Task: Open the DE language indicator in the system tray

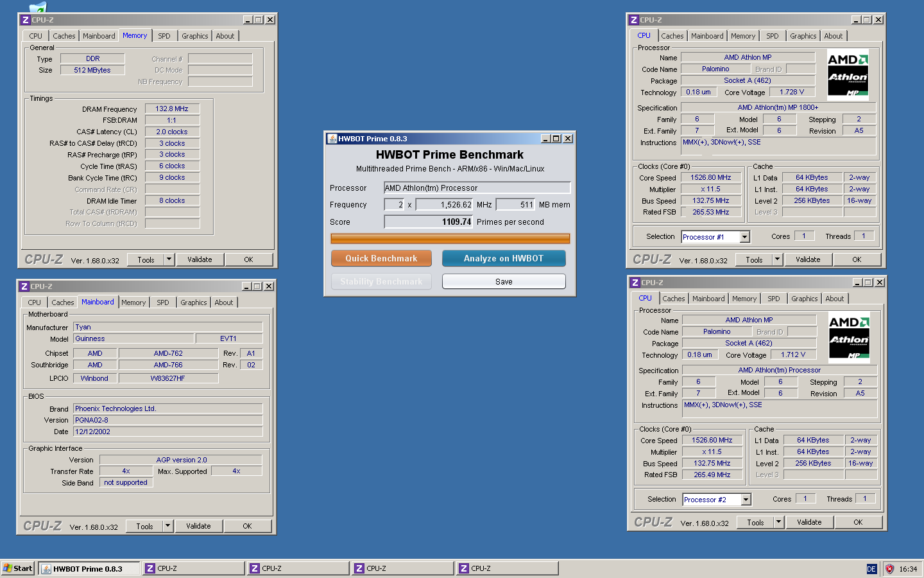Action: 871,569
